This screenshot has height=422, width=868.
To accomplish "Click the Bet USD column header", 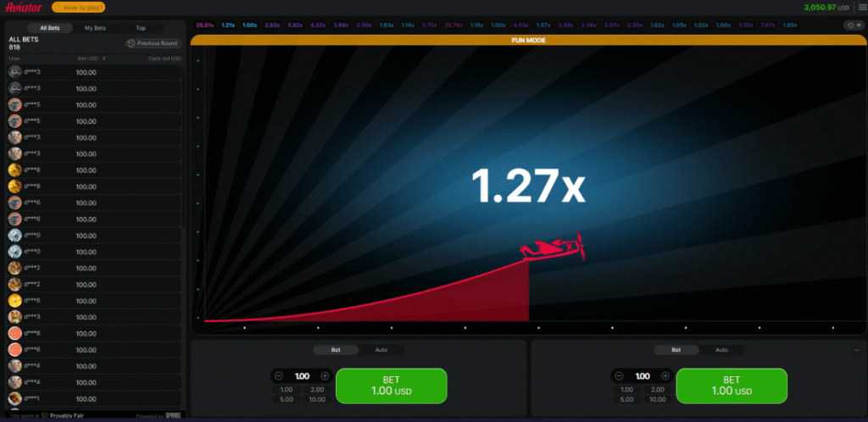I will [x=87, y=58].
